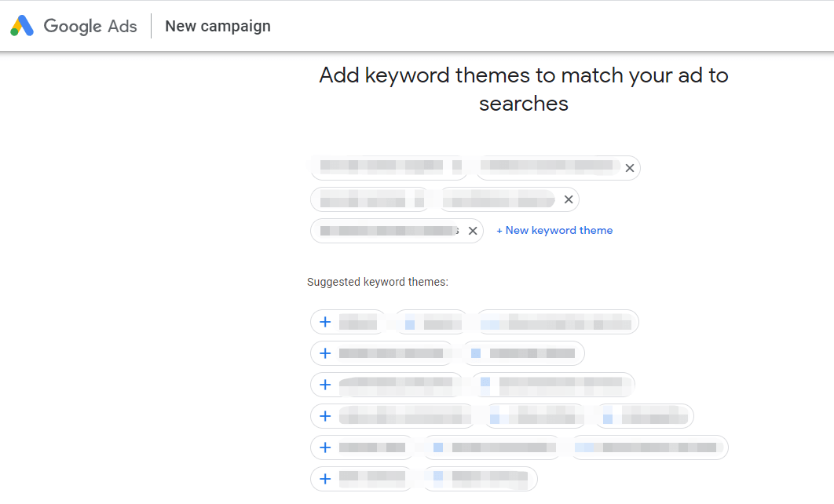Add the first suggested keyword theme
The height and width of the screenshot is (504, 834).
[x=325, y=322]
